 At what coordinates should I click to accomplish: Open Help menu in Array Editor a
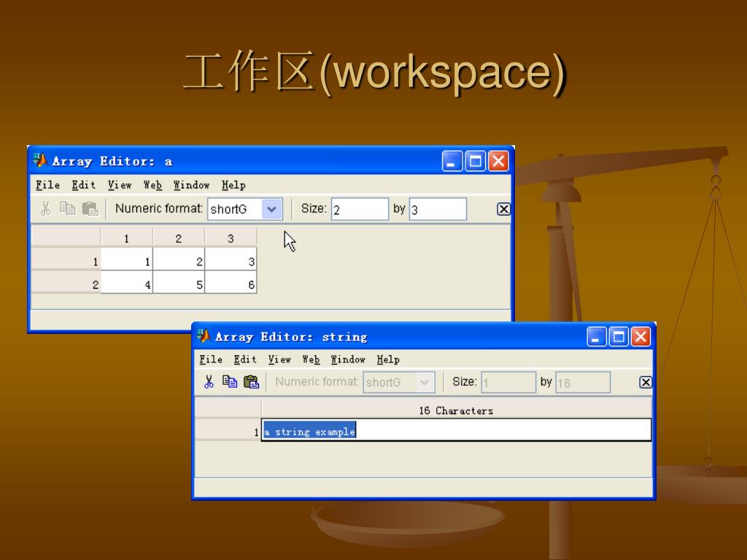[233, 185]
